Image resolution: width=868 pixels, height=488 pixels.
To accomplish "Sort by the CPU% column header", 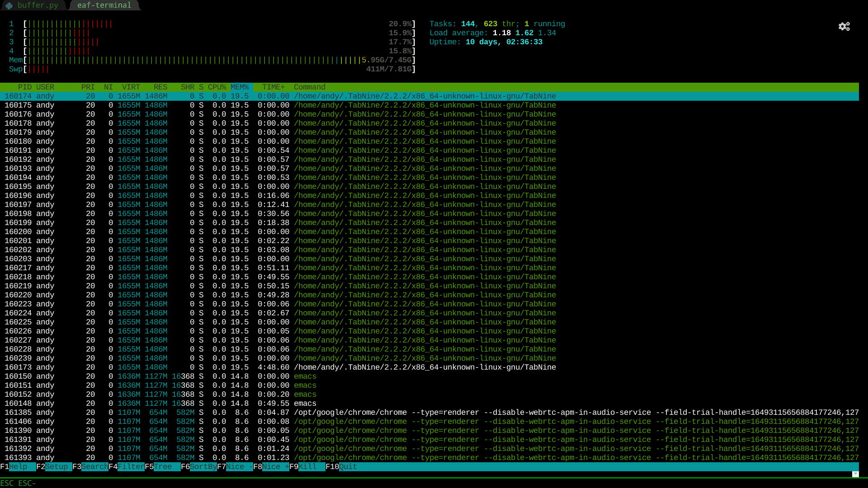I will coord(217,87).
